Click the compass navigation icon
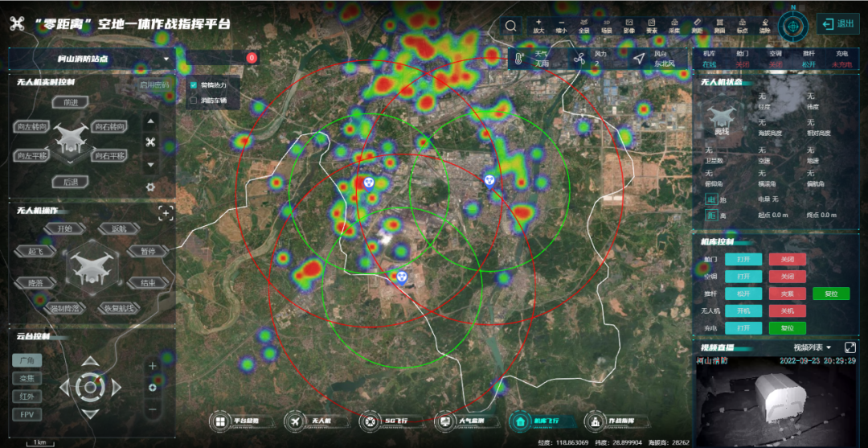 (x=794, y=24)
